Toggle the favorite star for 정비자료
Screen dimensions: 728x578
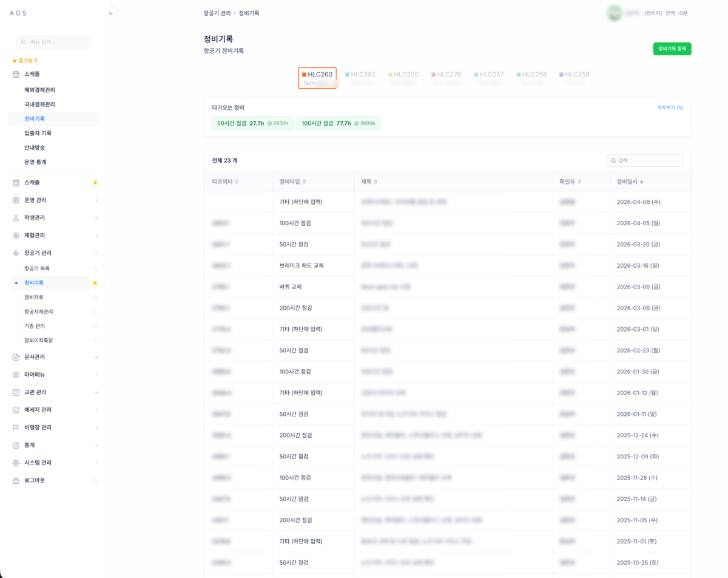coord(95,297)
